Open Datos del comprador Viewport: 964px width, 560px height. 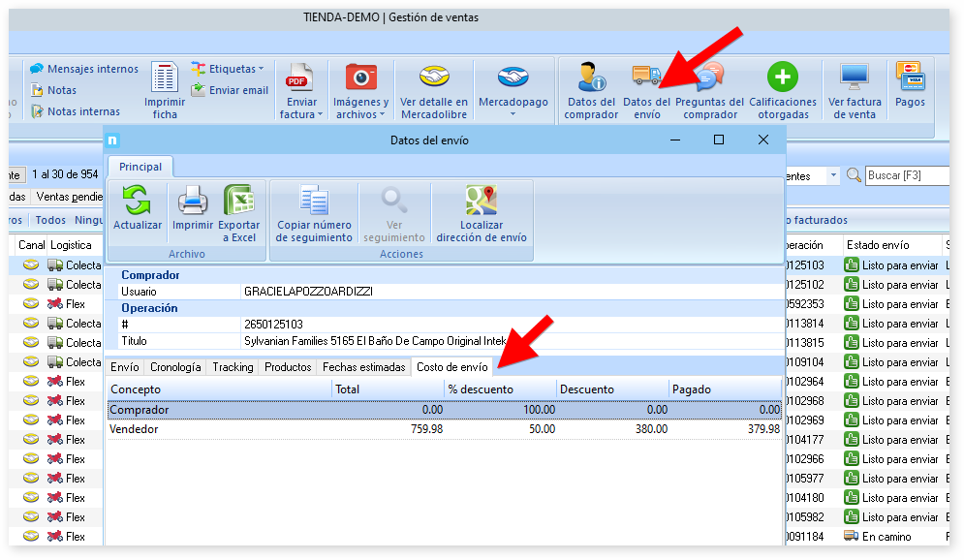tap(591, 79)
